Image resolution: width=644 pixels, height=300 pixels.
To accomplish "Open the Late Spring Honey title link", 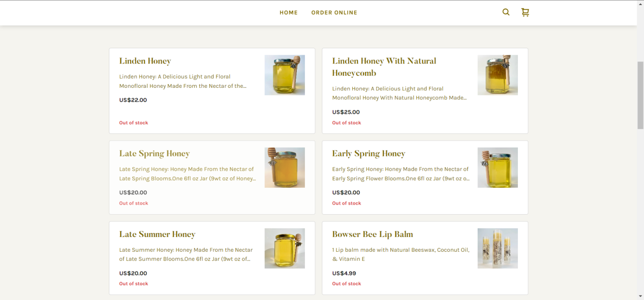I will [x=154, y=153].
